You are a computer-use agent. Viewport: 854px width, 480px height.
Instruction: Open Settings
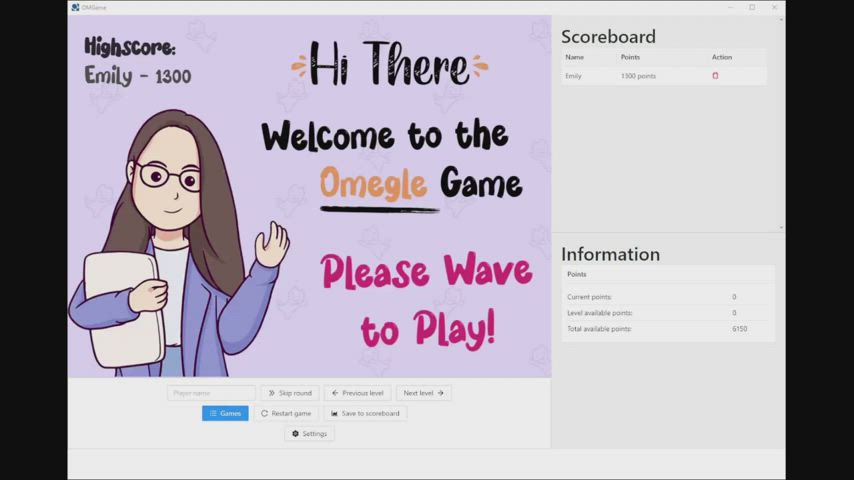[309, 434]
